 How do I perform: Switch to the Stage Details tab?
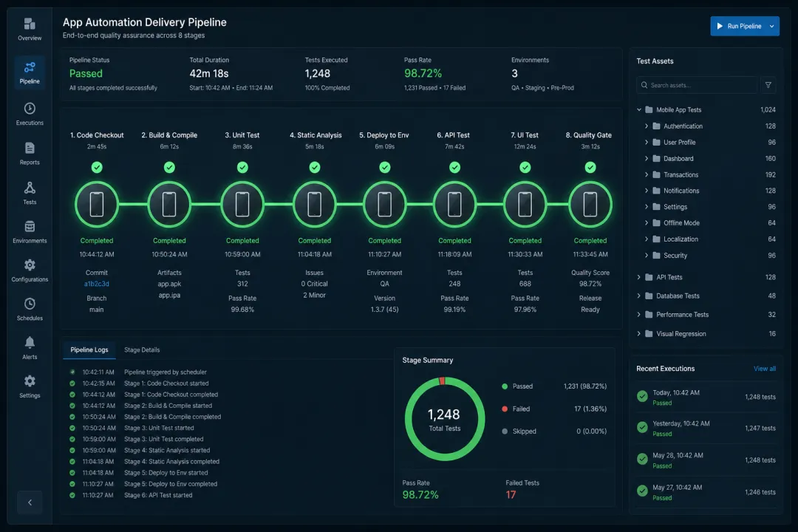click(142, 349)
